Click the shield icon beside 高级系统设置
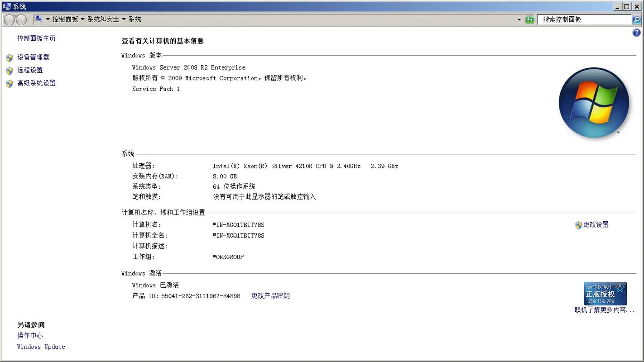Screen dimensions: 644x362 click(10, 83)
